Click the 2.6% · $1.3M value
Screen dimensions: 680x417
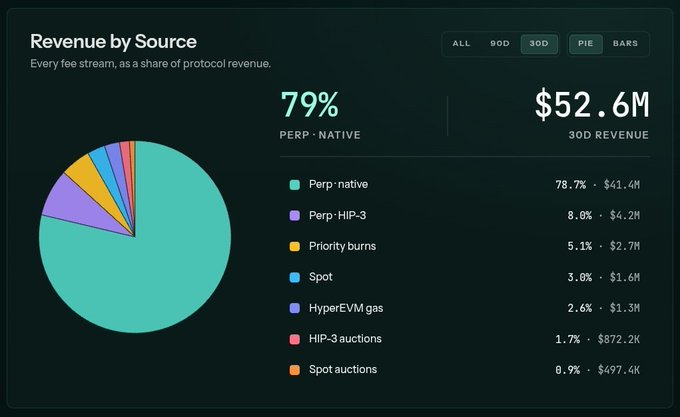pyautogui.click(x=603, y=308)
